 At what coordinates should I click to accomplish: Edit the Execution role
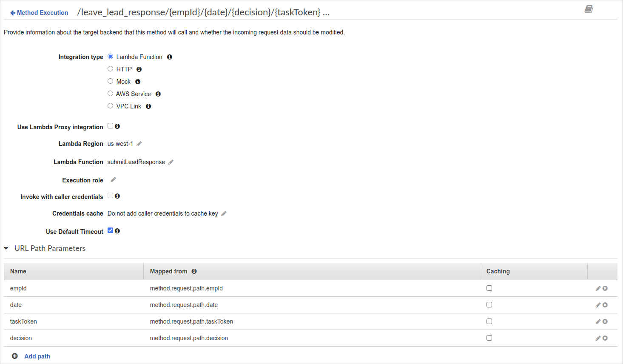pos(113,180)
